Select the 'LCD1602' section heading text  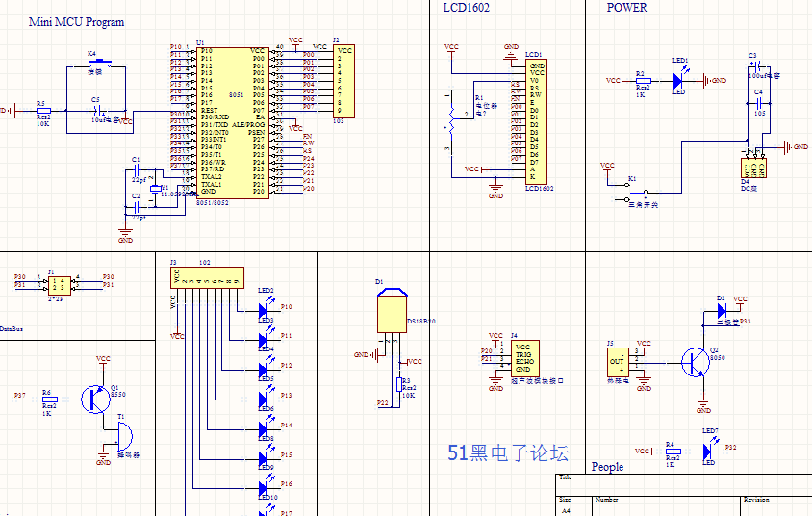466,8
